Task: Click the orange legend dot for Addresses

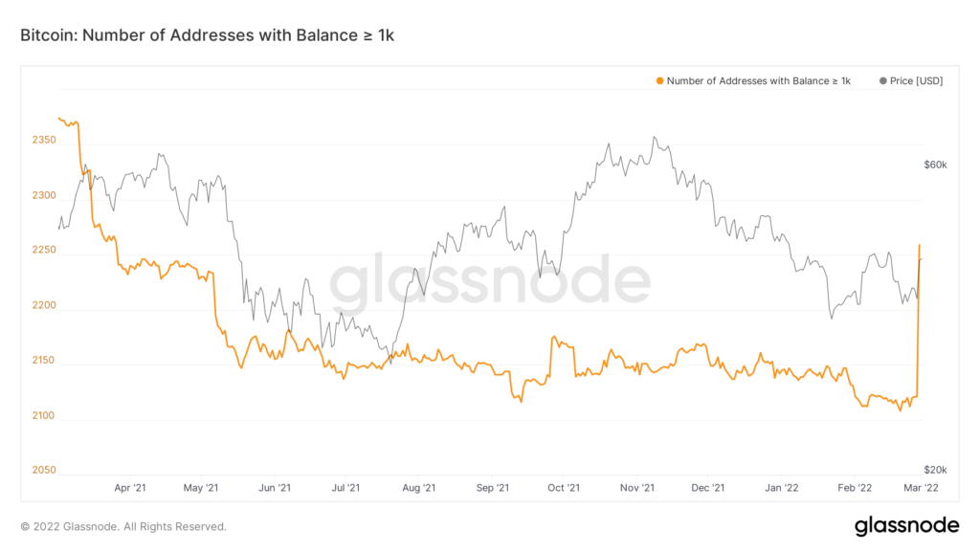Action: 659,81
